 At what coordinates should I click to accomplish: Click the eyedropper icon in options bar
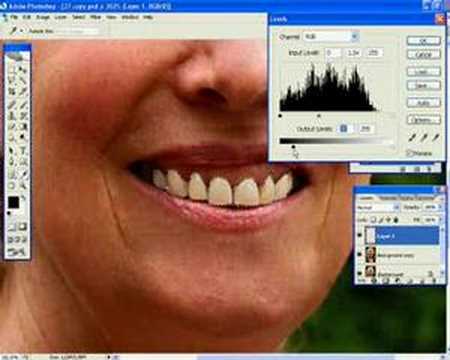[13, 31]
